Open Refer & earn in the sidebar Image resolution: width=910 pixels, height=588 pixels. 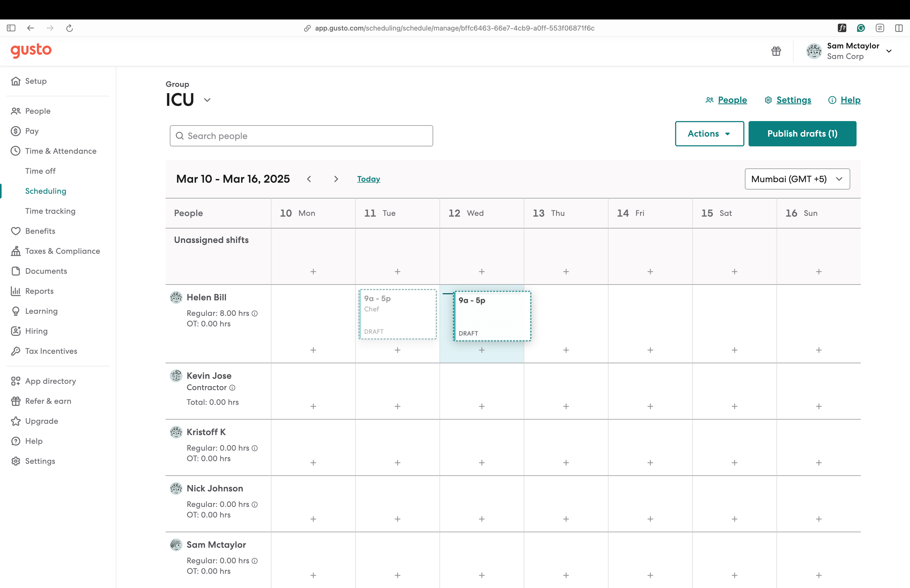coord(48,401)
